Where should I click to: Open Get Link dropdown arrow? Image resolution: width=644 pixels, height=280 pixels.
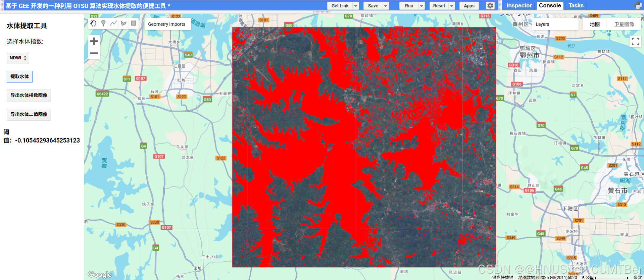pos(356,6)
